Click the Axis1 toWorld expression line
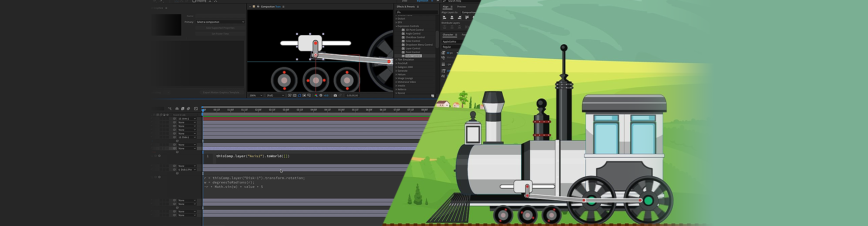This screenshot has height=226, width=868. 253,156
